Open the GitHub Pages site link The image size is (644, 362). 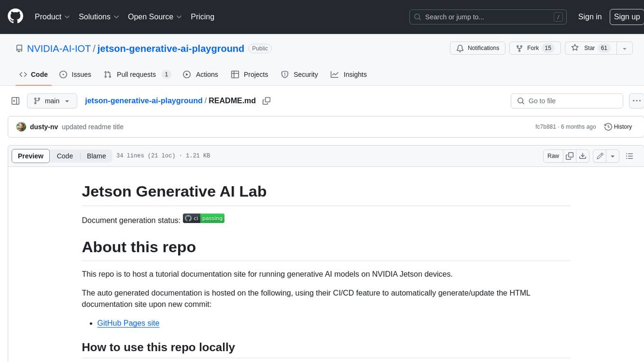pos(128,323)
